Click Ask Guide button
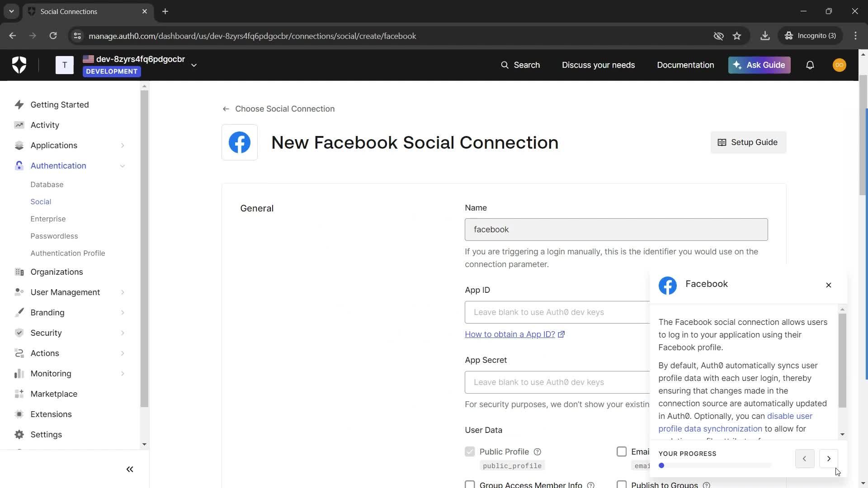868x488 pixels. (759, 65)
